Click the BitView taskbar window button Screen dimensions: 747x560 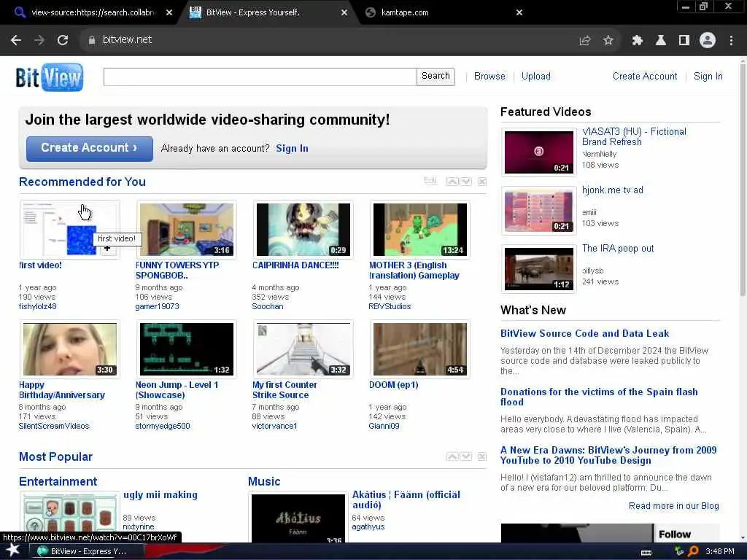pos(86,551)
